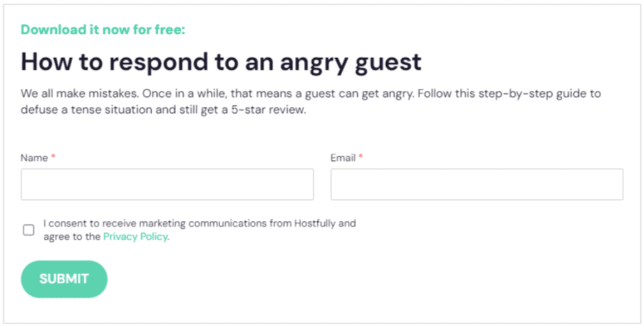Click inside the Name input field
The image size is (644, 326).
point(167,185)
